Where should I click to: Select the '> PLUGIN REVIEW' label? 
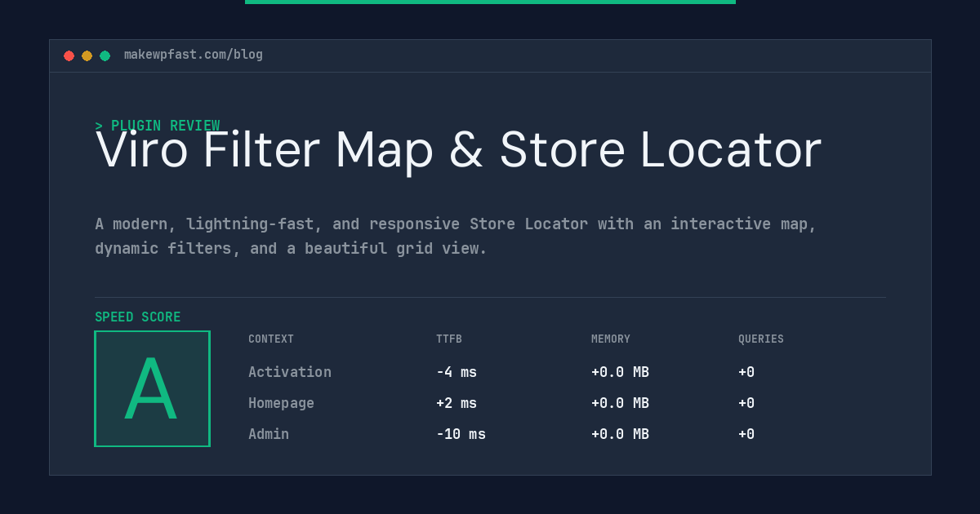(158, 126)
